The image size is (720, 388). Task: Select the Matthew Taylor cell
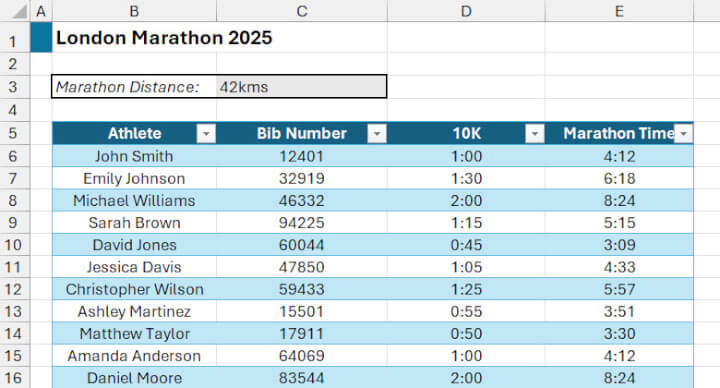point(134,333)
